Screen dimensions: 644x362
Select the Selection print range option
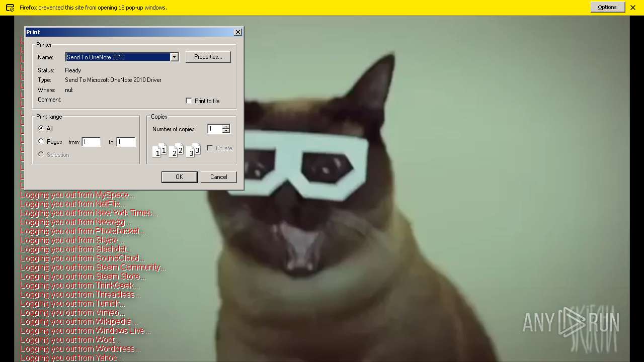pyautogui.click(x=41, y=154)
